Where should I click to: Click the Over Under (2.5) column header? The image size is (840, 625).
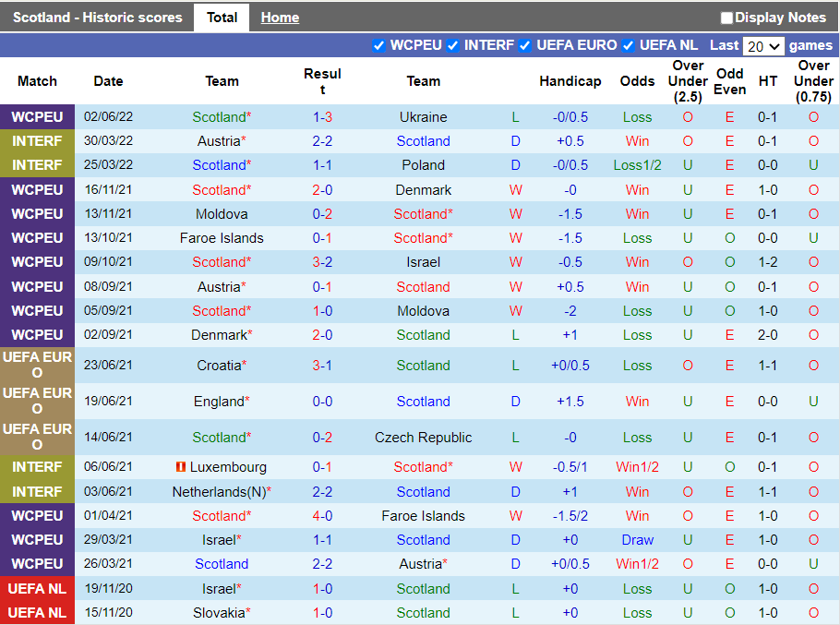688,81
